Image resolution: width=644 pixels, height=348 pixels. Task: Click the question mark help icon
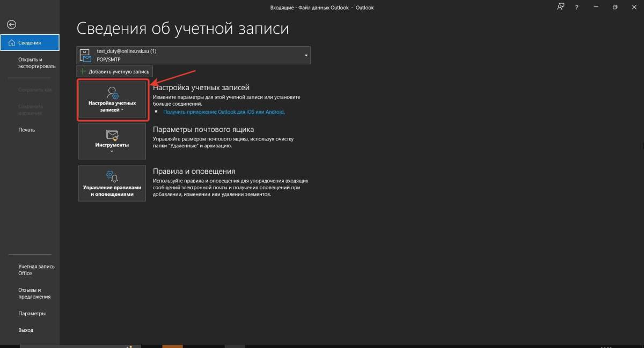577,7
